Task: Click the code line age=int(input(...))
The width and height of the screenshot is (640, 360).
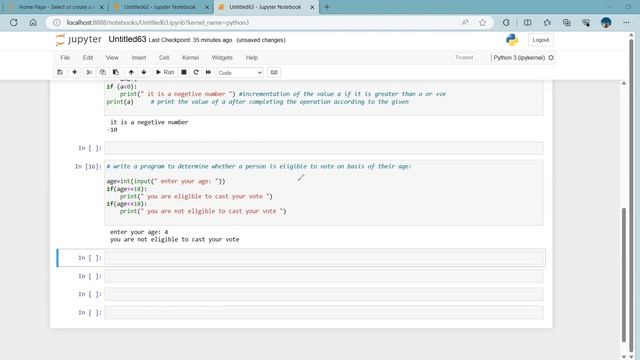Action: (x=166, y=181)
